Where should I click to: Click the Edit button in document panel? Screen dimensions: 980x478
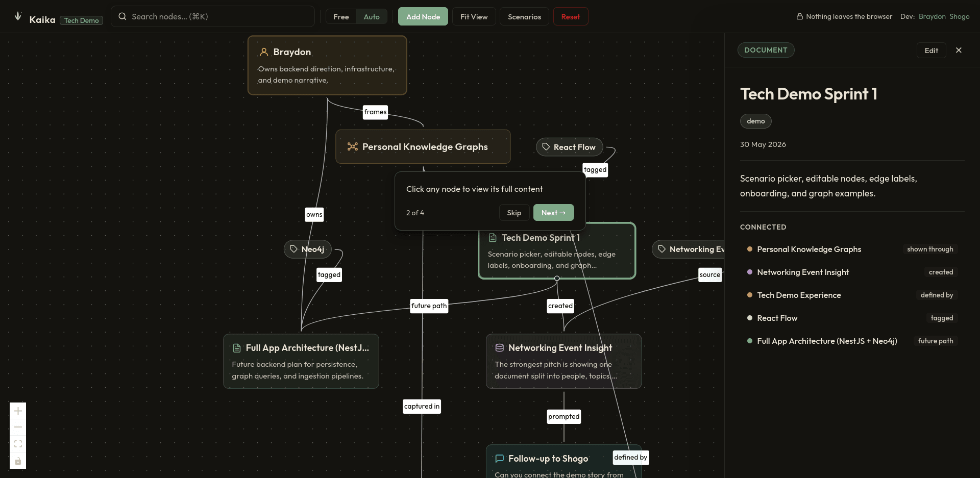[x=931, y=50]
